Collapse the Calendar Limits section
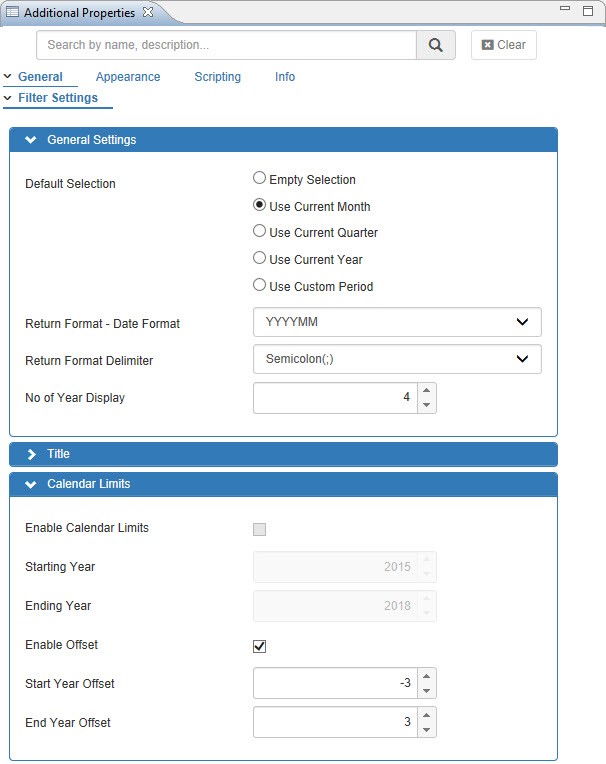The width and height of the screenshot is (606, 764). (31, 484)
